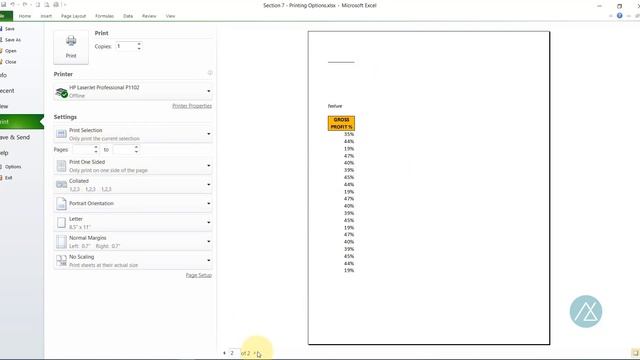Click inside the Copies number field

click(126, 46)
